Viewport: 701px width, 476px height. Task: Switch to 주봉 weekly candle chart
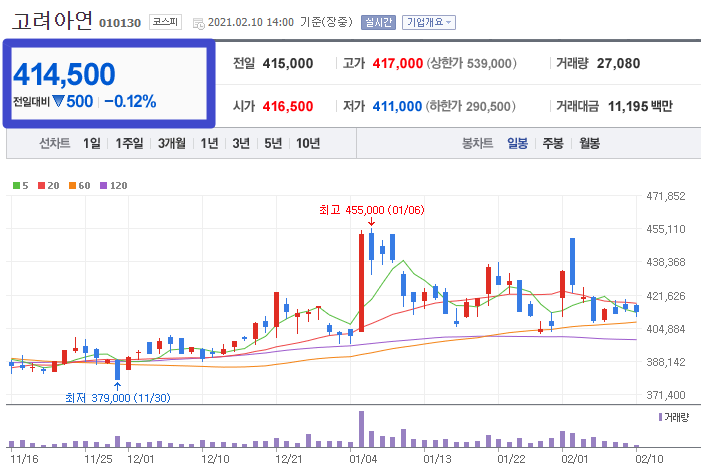(553, 143)
